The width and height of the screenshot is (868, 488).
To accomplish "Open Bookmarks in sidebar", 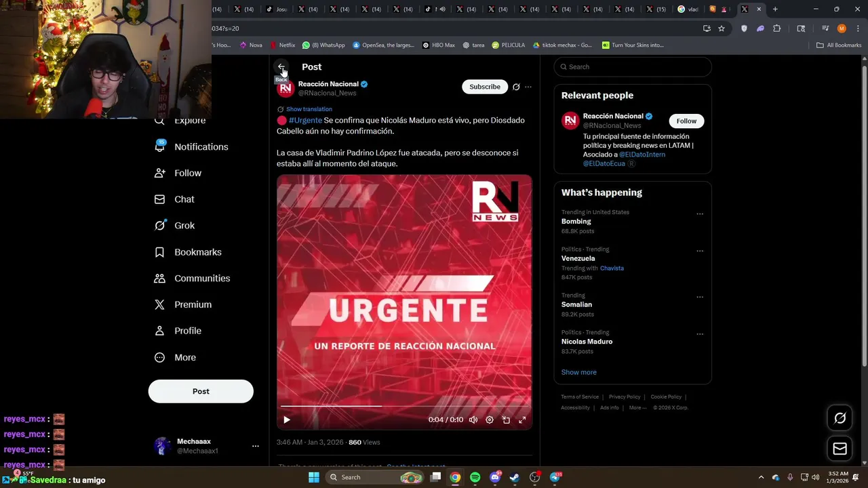I will [189, 252].
